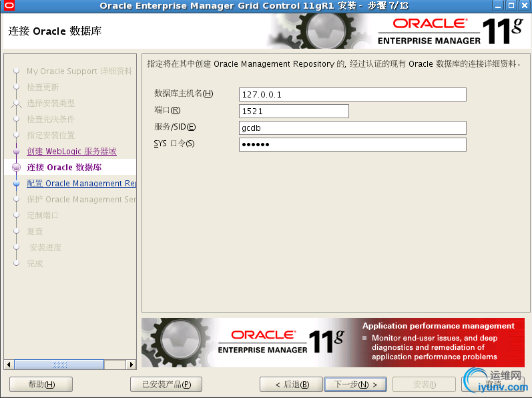This screenshot has width=532, height=398.
Task: Click the 完成 step in sidebar
Action: point(35,264)
